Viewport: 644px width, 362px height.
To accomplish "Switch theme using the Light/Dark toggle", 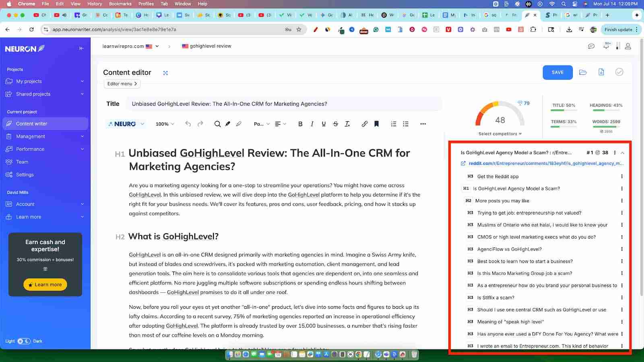I will click(24, 340).
